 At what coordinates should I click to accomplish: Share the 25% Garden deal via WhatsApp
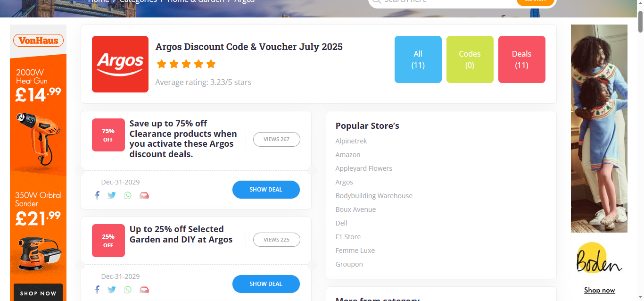(128, 290)
